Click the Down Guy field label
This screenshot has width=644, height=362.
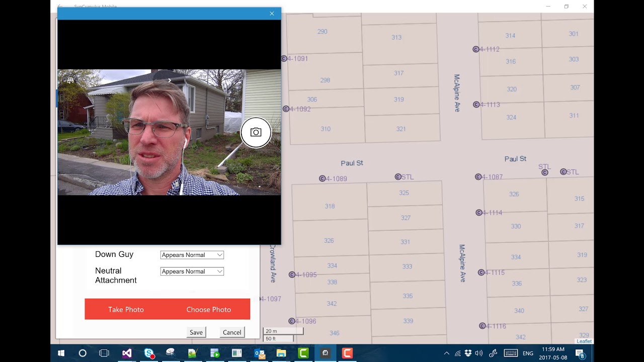tap(114, 254)
